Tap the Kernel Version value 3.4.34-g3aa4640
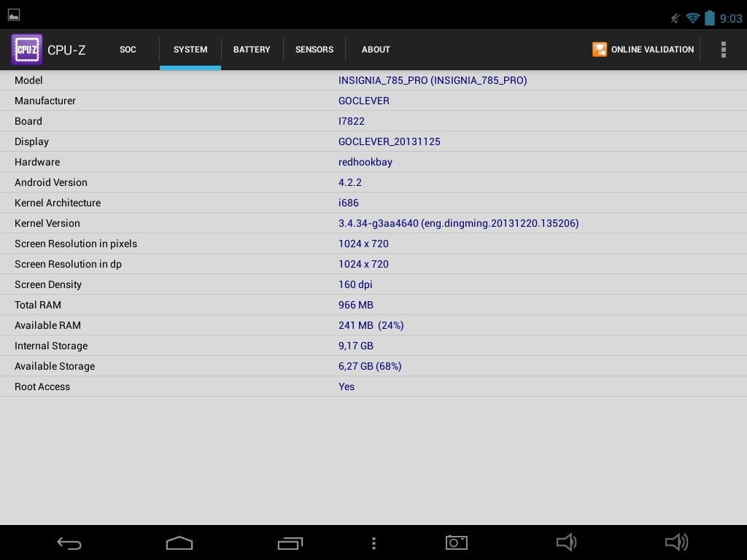 458,223
